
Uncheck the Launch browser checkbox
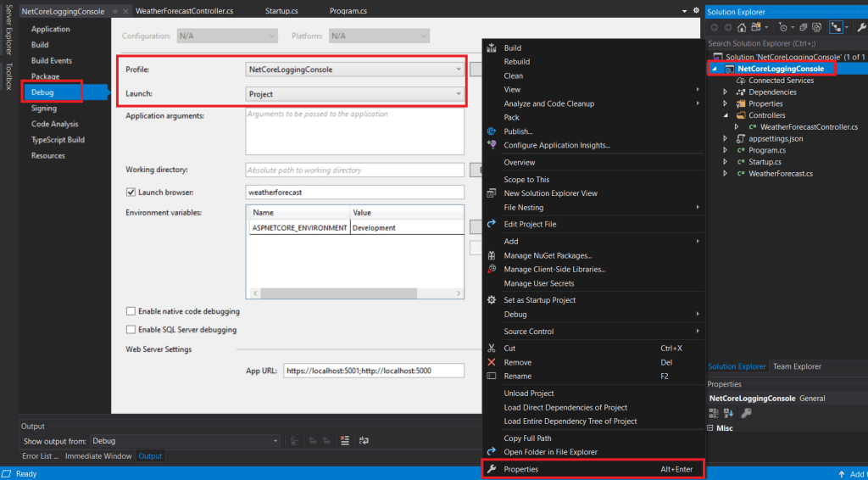click(131, 193)
